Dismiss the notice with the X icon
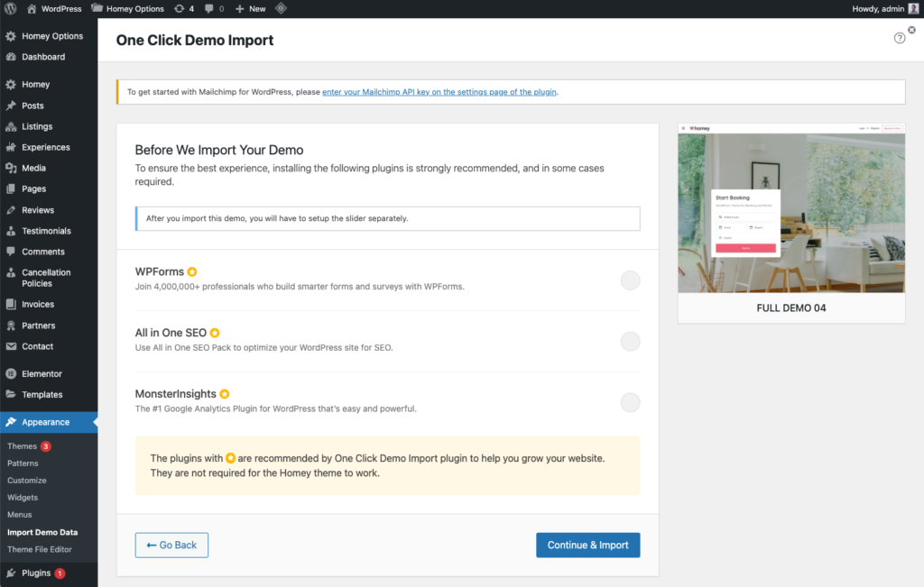This screenshot has height=587, width=924. click(911, 30)
